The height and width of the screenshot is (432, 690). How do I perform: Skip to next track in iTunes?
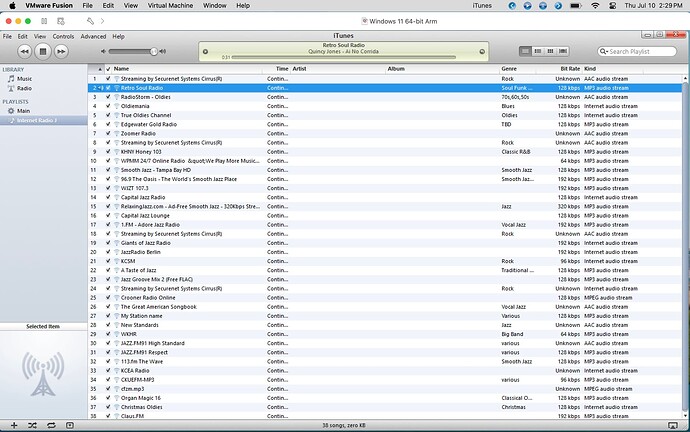61,51
